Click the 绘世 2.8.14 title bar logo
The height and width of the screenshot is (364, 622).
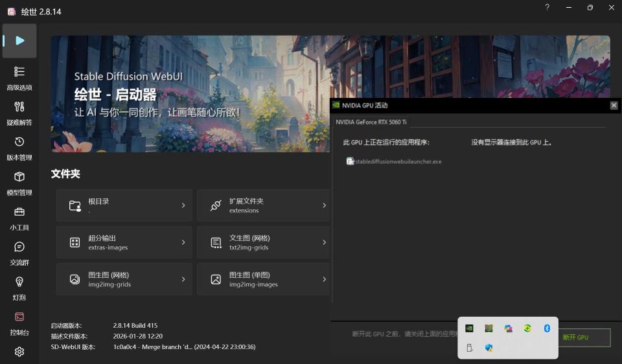point(12,12)
